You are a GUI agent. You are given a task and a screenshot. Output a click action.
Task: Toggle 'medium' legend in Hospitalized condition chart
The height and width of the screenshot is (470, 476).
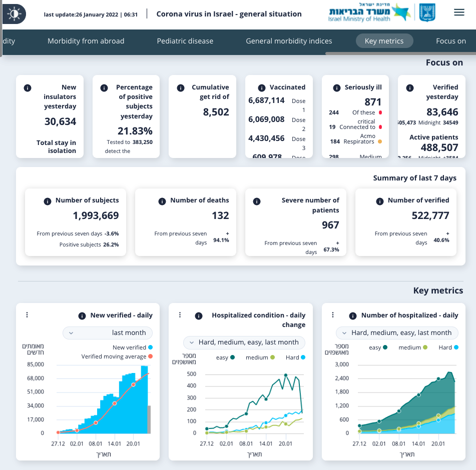260,357
